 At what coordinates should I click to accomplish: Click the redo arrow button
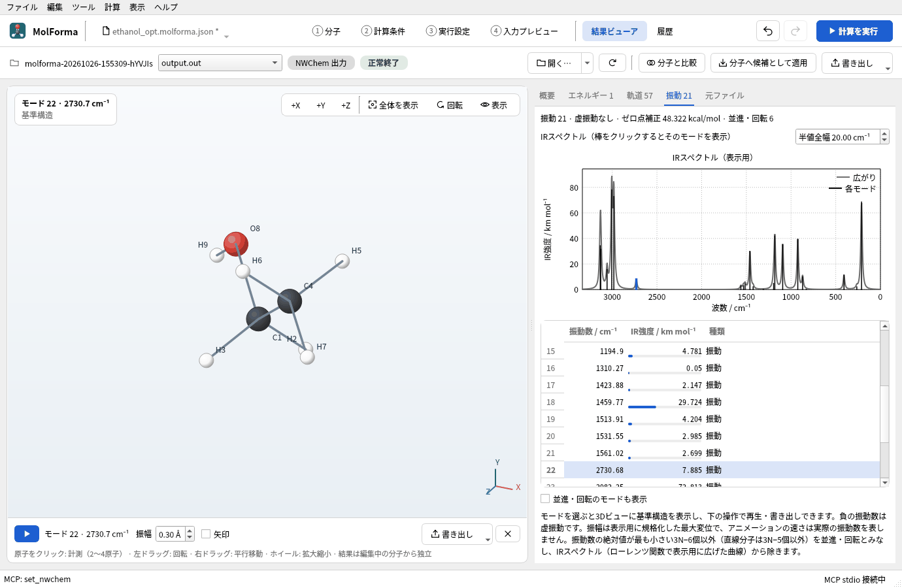[x=795, y=31]
